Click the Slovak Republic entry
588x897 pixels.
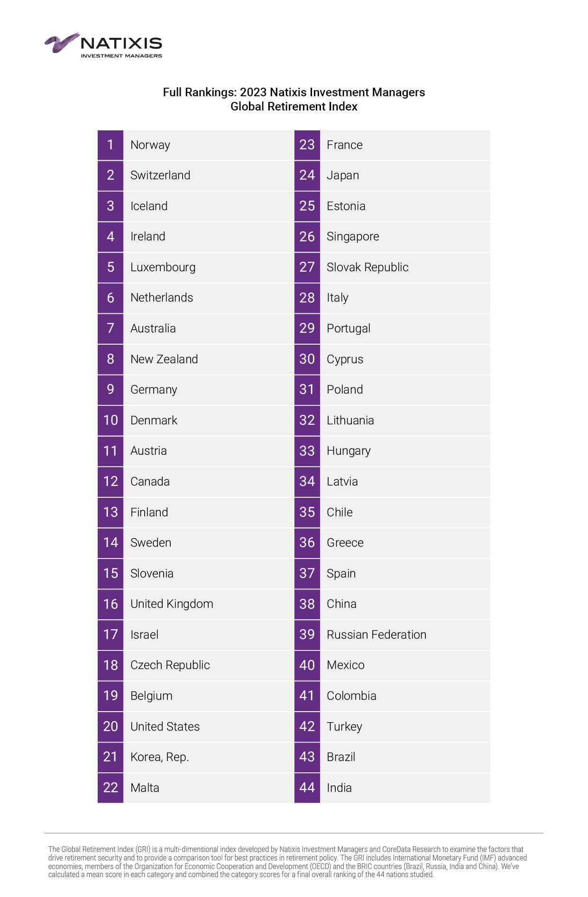click(367, 267)
